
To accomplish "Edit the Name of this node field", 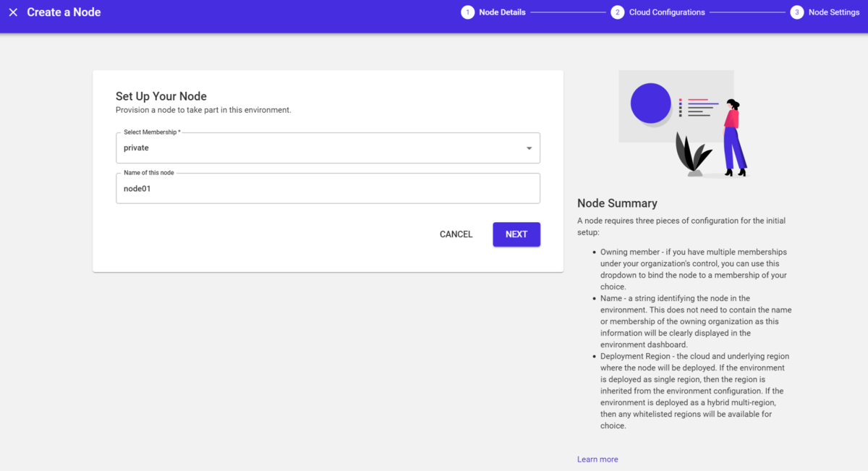I will [328, 188].
